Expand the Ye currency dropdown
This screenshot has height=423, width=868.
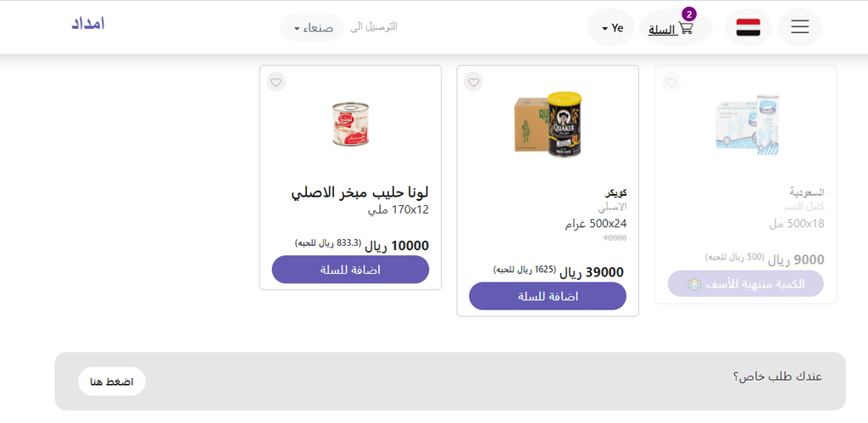coord(610,28)
